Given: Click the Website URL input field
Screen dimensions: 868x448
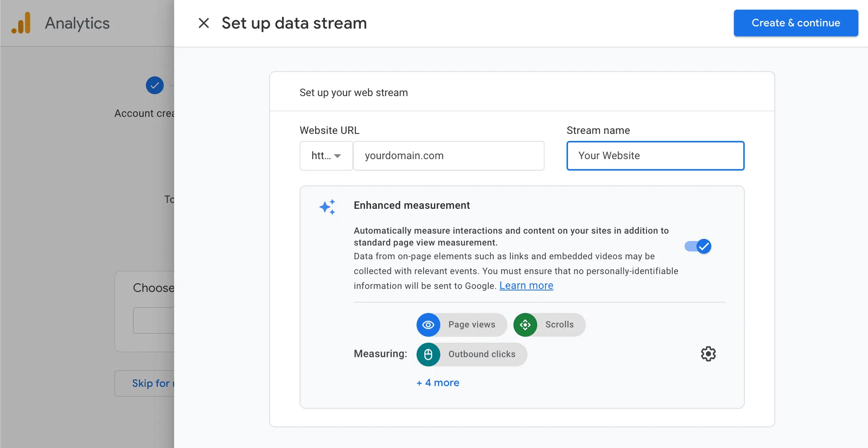Looking at the screenshot, I should [x=448, y=156].
